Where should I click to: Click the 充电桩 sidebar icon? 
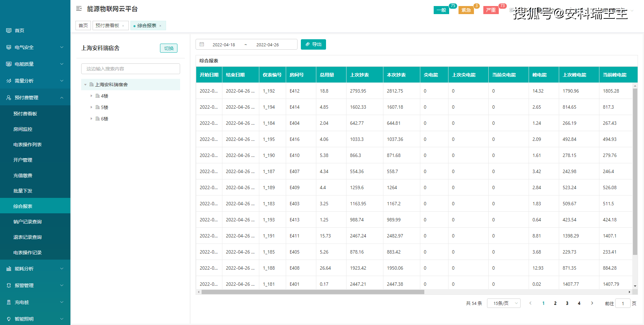coord(9,302)
